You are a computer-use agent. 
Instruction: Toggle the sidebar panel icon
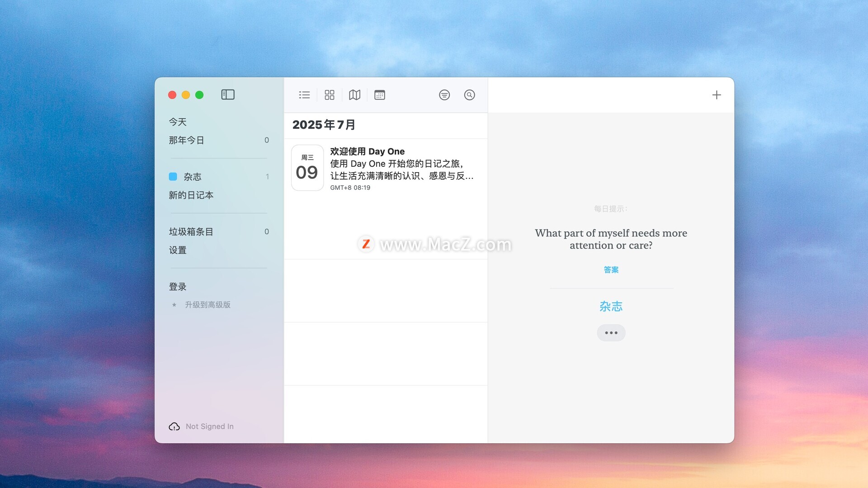coord(228,94)
